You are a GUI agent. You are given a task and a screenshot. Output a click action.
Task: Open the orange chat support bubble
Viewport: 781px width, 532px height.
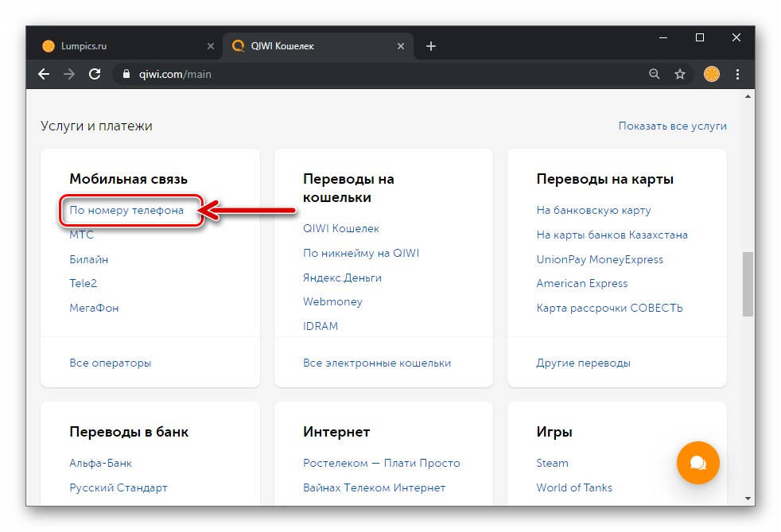pyautogui.click(x=697, y=463)
